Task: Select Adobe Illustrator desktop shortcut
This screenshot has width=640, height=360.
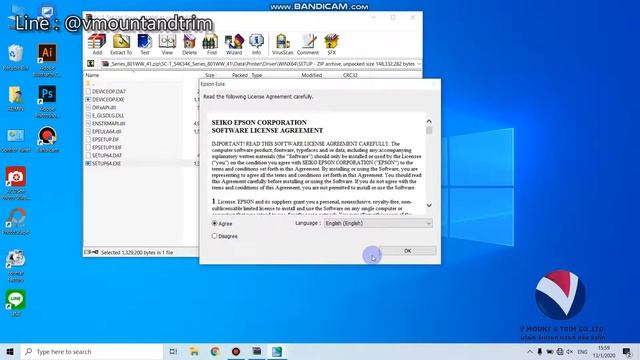Action: 47,60
